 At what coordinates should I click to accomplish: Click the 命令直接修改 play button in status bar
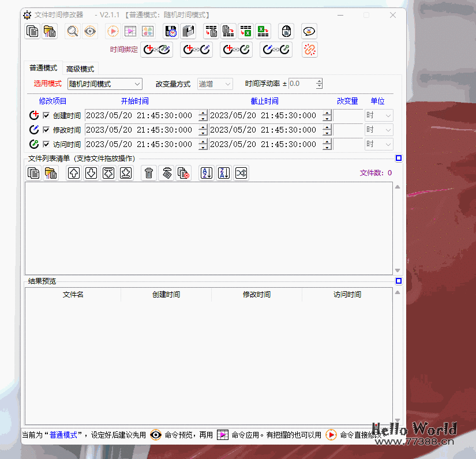coord(331,435)
